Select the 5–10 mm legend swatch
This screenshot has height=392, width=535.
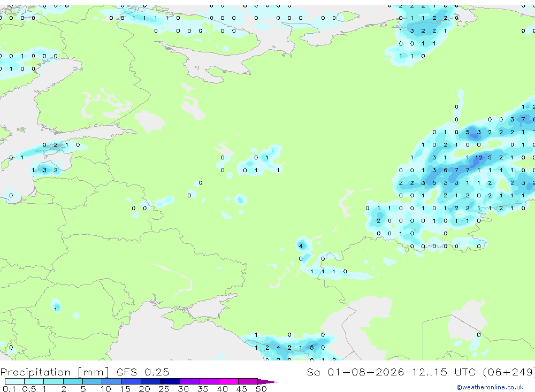point(93,381)
